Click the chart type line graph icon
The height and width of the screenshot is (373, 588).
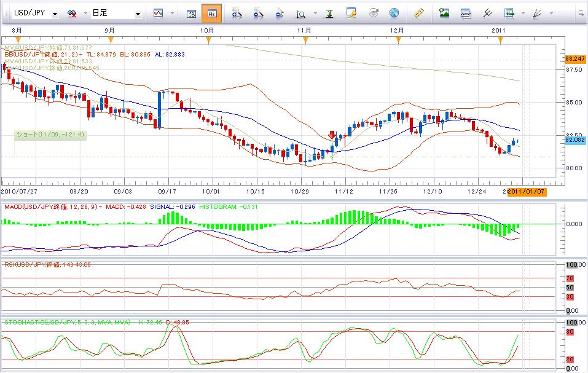coord(159,14)
